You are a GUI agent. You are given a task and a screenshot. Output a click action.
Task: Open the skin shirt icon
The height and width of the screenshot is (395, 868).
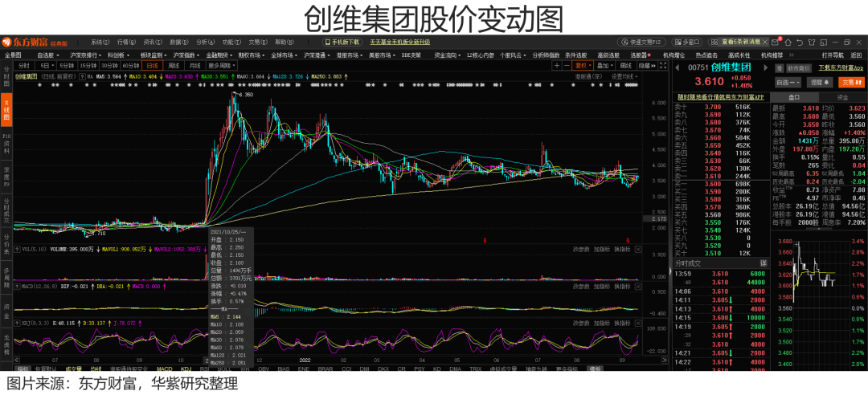[x=812, y=42]
